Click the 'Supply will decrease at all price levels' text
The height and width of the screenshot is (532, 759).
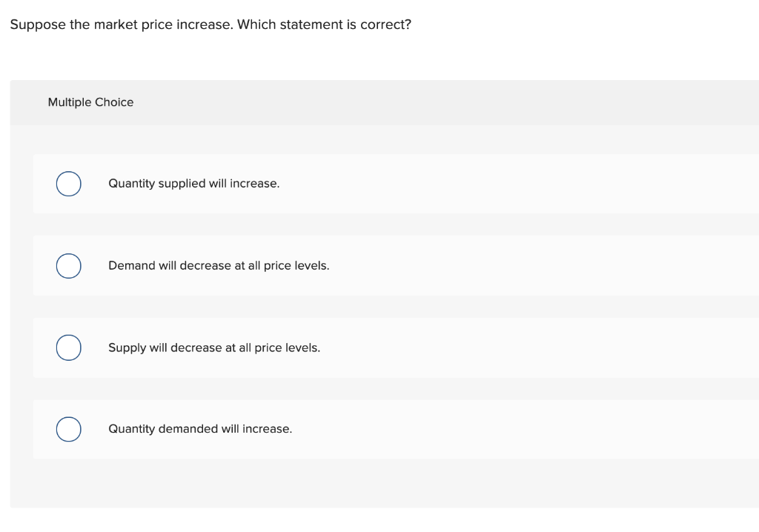pos(214,347)
